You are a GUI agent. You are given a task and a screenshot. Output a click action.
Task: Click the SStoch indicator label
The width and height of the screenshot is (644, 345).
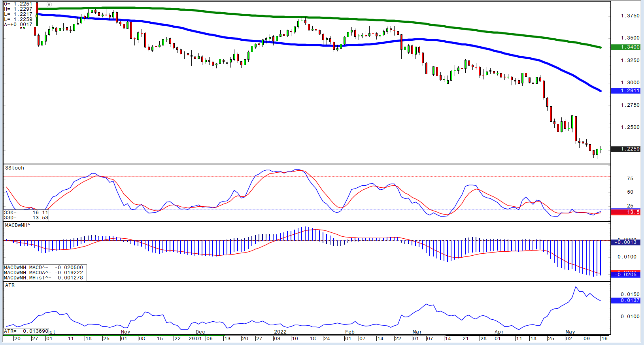15,168
